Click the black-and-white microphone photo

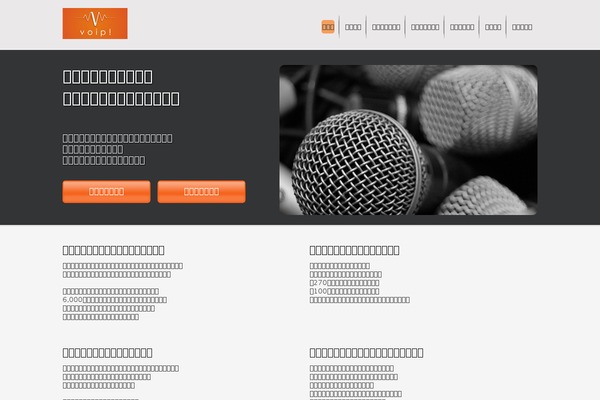click(408, 140)
